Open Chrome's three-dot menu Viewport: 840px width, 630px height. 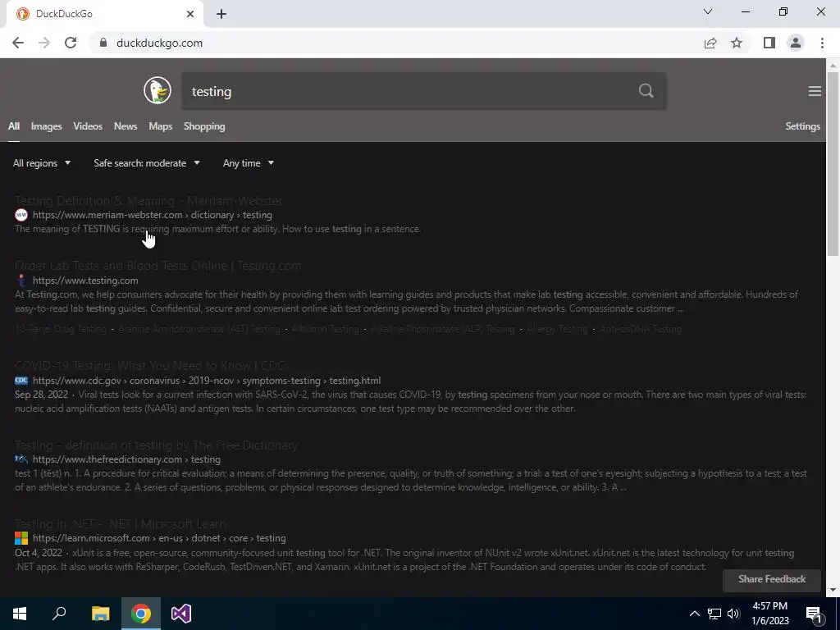coord(822,43)
